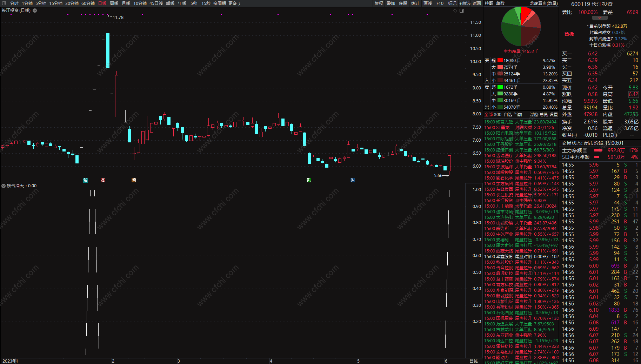Click the 14:56 6.10 1833 trade row
This screenshot has height=364, width=641.
600,310
